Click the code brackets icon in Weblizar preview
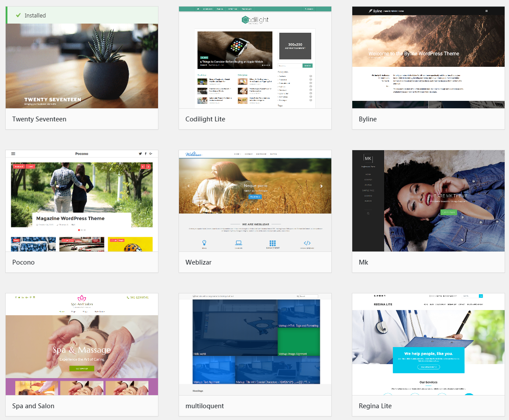Screen dimensions: 509x420 point(307,243)
